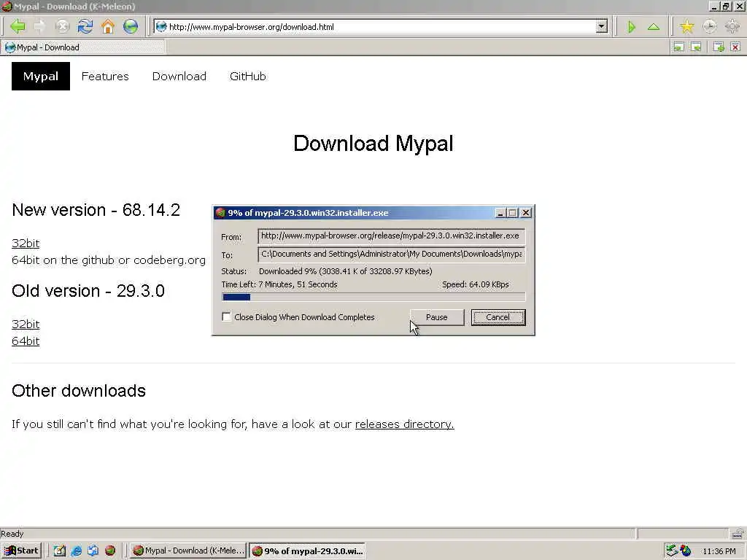Click the next tab icon in tab bar
747x560 pixels.
click(696, 47)
